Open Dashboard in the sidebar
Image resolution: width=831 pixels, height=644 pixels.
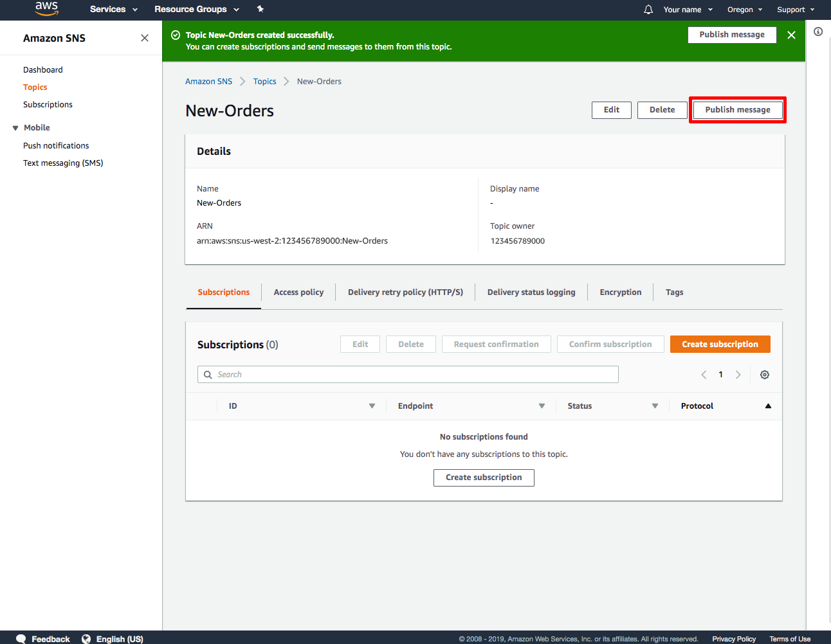coord(43,70)
